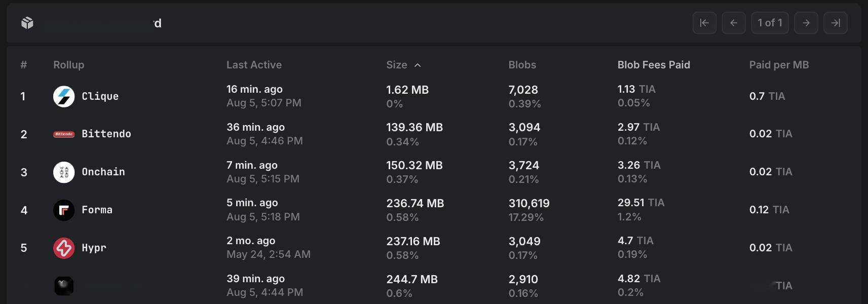The image size is (868, 304).
Task: Click the '3,724' blobs count
Action: 524,165
